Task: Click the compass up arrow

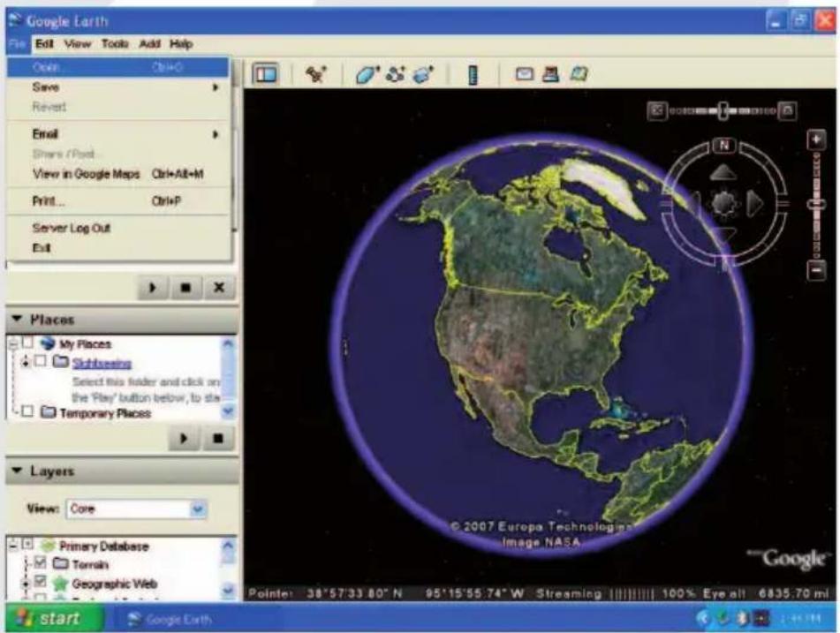Action: [723, 173]
